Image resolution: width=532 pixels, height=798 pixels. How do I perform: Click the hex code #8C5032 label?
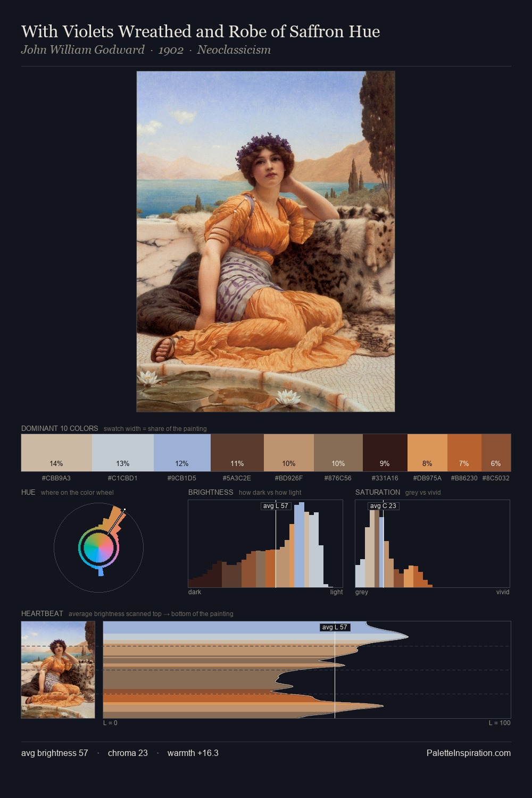[496, 478]
